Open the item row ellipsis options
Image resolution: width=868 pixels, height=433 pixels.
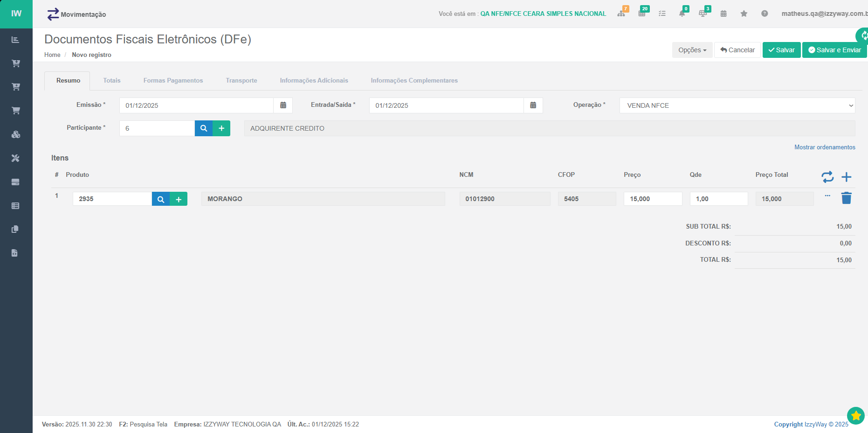pyautogui.click(x=827, y=196)
